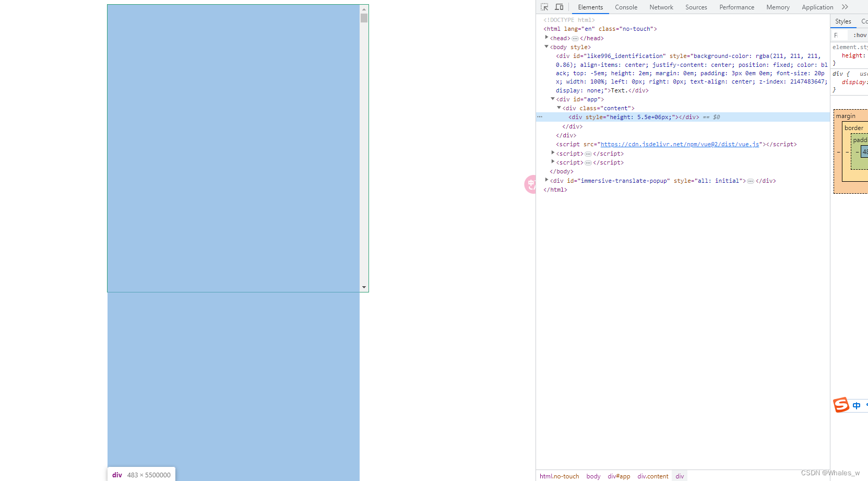Switch Sogou input to Chinese mode
The height and width of the screenshot is (481, 868).
pos(857,405)
